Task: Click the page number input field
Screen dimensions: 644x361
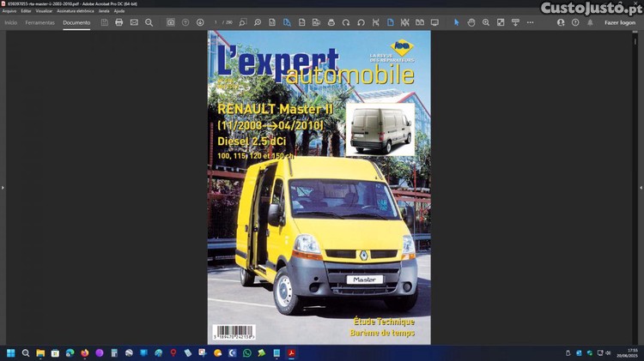Action: 216,22
